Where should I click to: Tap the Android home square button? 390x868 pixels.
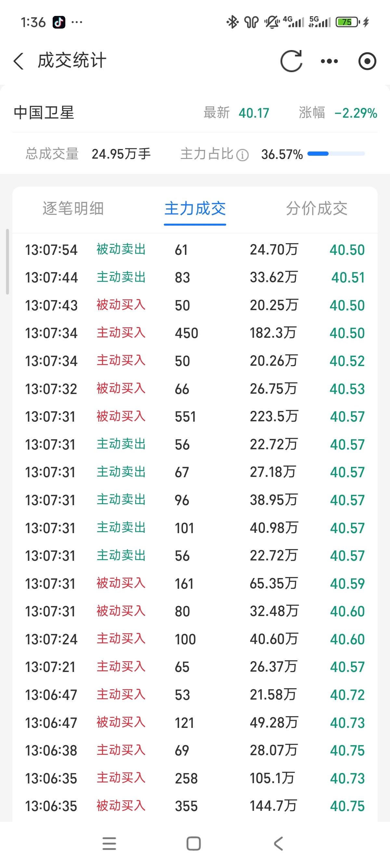click(x=194, y=843)
